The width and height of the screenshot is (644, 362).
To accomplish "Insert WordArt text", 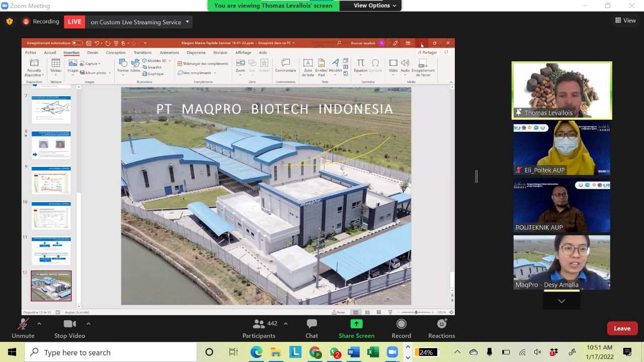I will pos(335,66).
